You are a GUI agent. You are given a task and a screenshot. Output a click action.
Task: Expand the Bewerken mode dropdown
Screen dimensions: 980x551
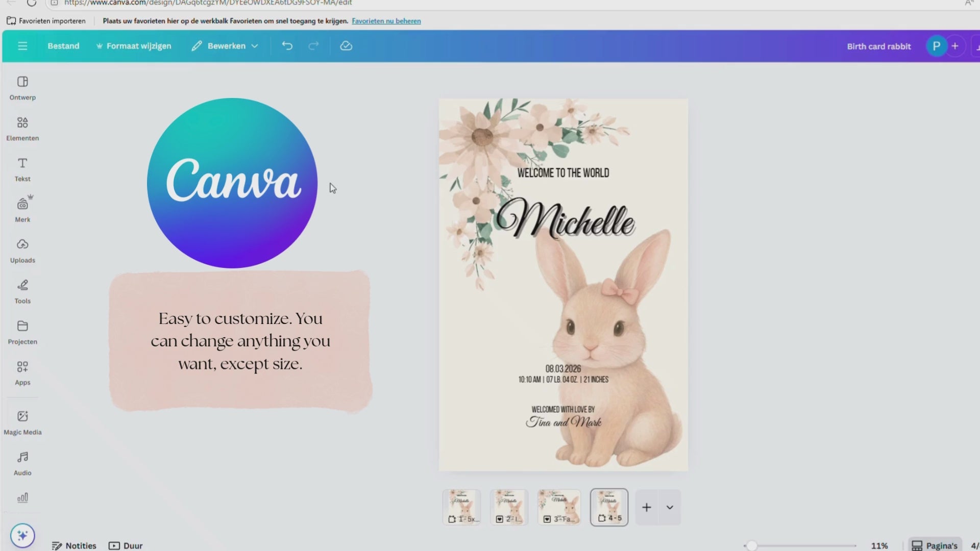click(225, 46)
